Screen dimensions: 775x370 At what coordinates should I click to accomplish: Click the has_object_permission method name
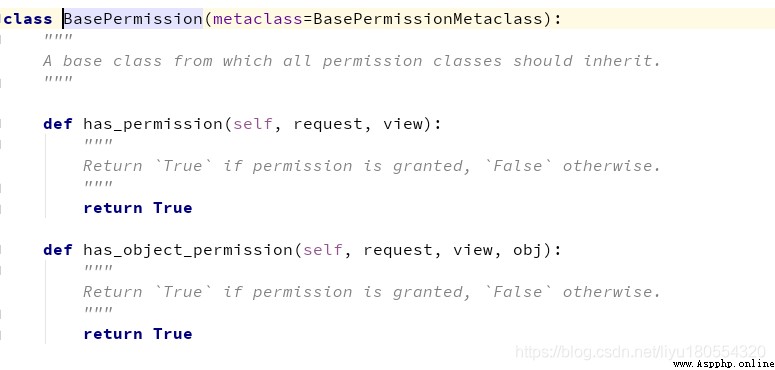[x=187, y=250]
